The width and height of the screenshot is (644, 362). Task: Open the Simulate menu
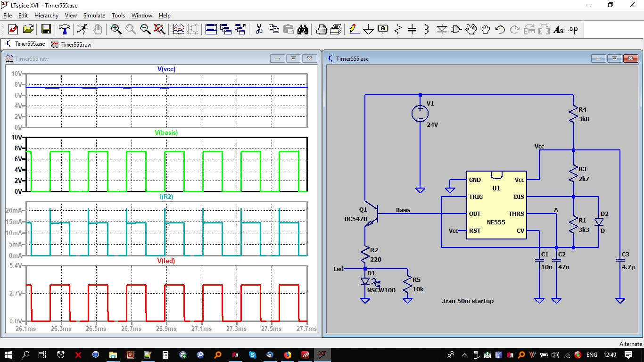point(94,16)
